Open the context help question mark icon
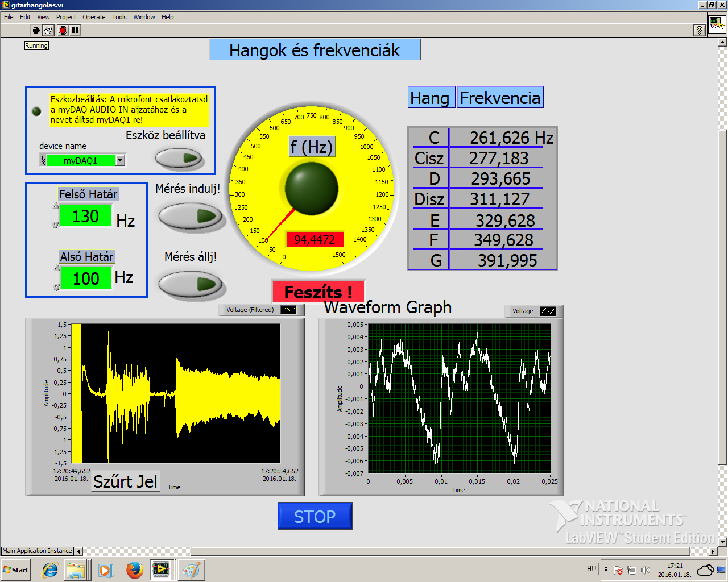Image resolution: width=728 pixels, height=582 pixels. [x=700, y=31]
